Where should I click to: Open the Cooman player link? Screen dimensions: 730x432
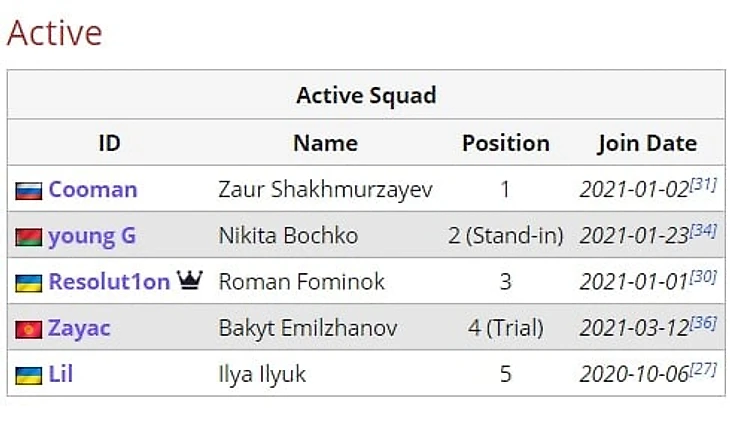coord(93,189)
